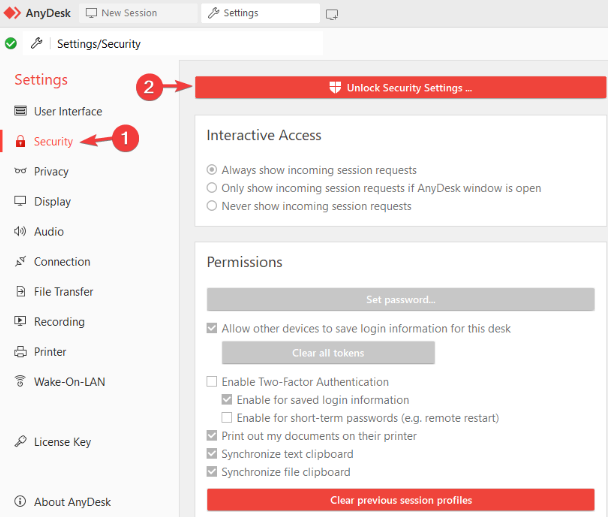Click the Privacy glasses icon

(x=20, y=171)
